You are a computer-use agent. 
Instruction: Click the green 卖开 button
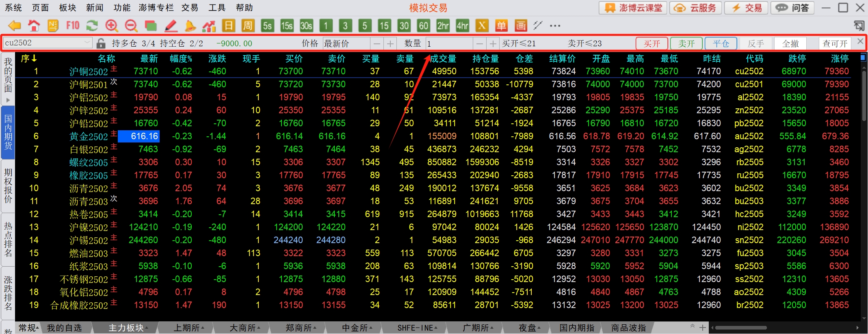click(x=686, y=43)
